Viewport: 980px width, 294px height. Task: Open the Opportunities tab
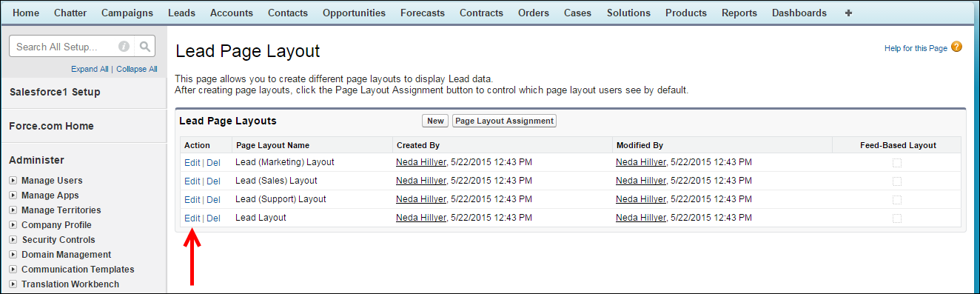point(354,13)
